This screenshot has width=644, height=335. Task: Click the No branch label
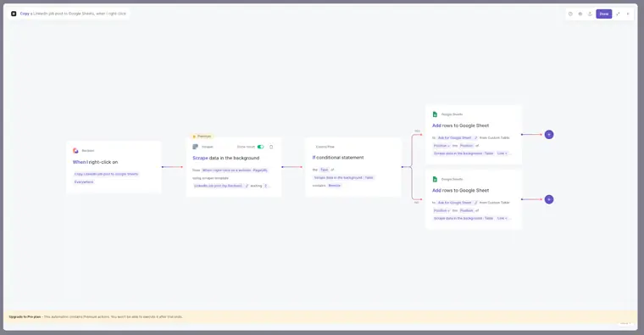tap(416, 202)
